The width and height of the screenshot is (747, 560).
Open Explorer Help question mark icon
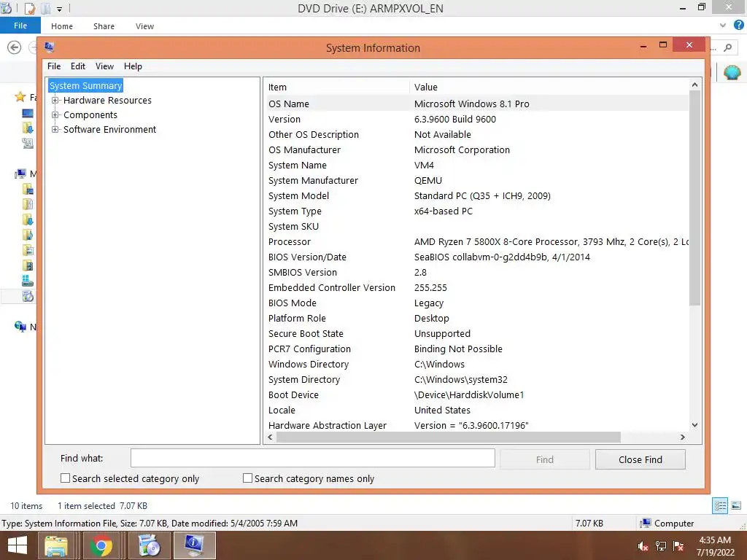738,26
